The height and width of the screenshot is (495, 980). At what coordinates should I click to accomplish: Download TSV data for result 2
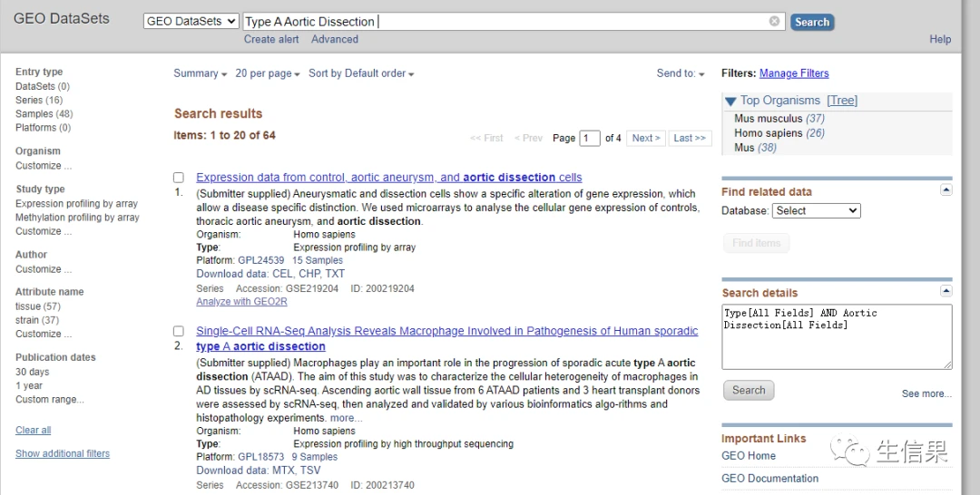point(310,470)
